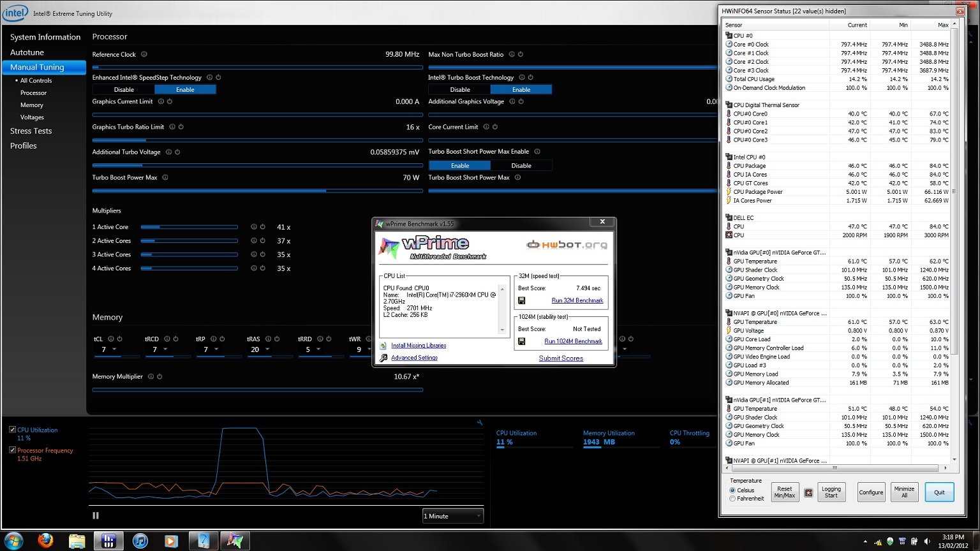Open the 1 Minute graph duration dropdown
Viewport: 980px width, 551px height.
(453, 516)
